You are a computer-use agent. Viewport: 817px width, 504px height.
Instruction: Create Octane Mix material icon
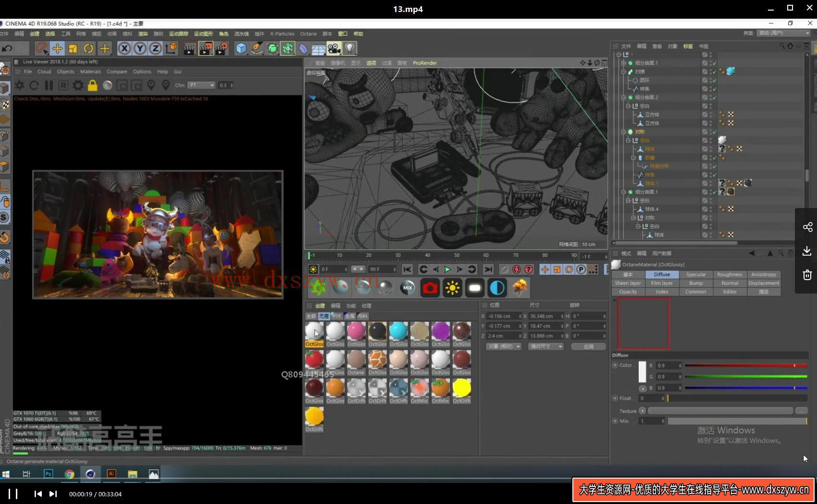pos(408,287)
